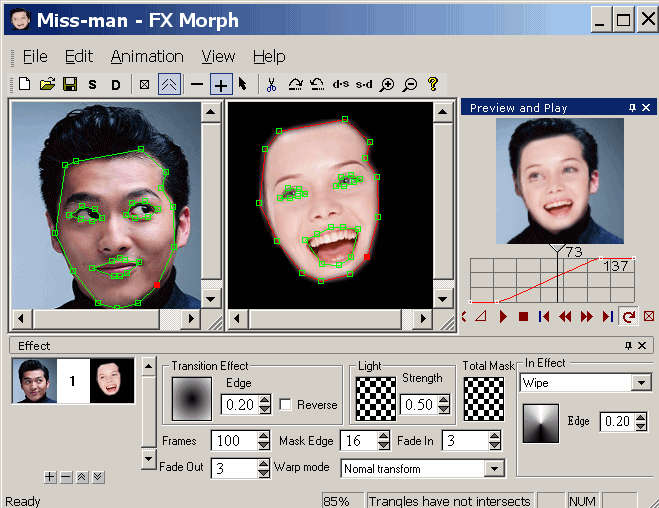Fast forward preview with double right arrows
The image size is (659, 508).
coord(587,316)
